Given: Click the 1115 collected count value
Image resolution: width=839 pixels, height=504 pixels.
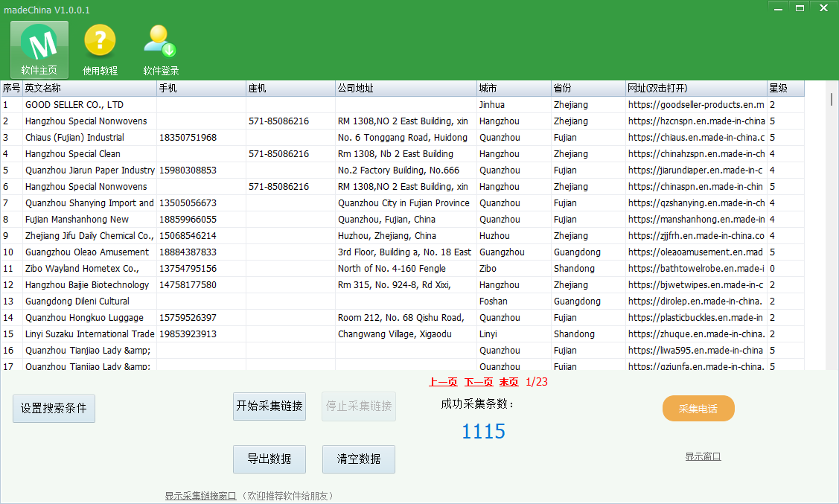Looking at the screenshot, I should 483,431.
